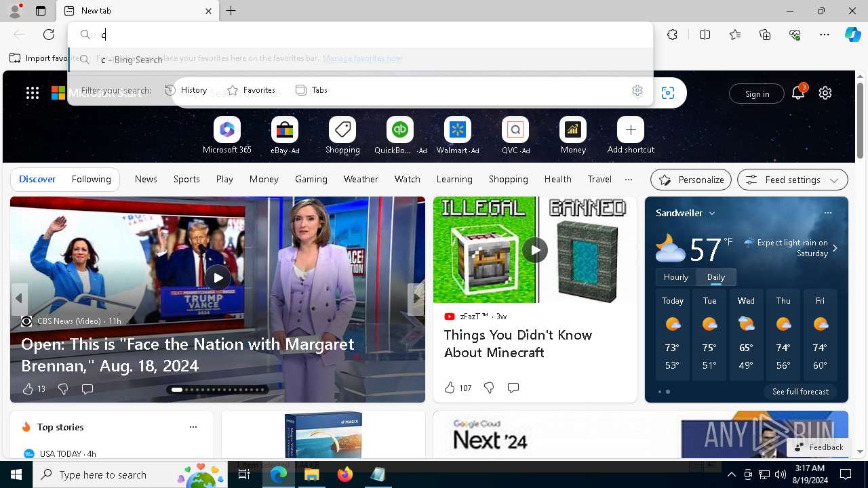Switch weather view to Daily
This screenshot has height=488, width=868.
tap(716, 277)
